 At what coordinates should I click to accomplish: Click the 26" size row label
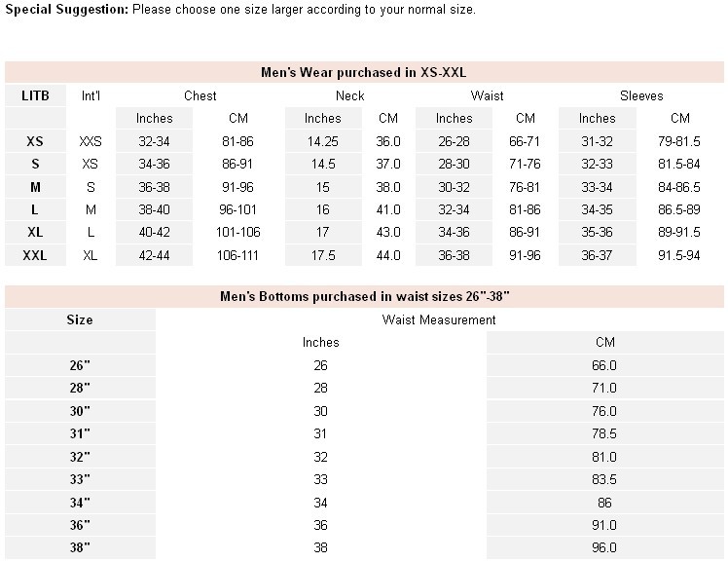(x=80, y=365)
